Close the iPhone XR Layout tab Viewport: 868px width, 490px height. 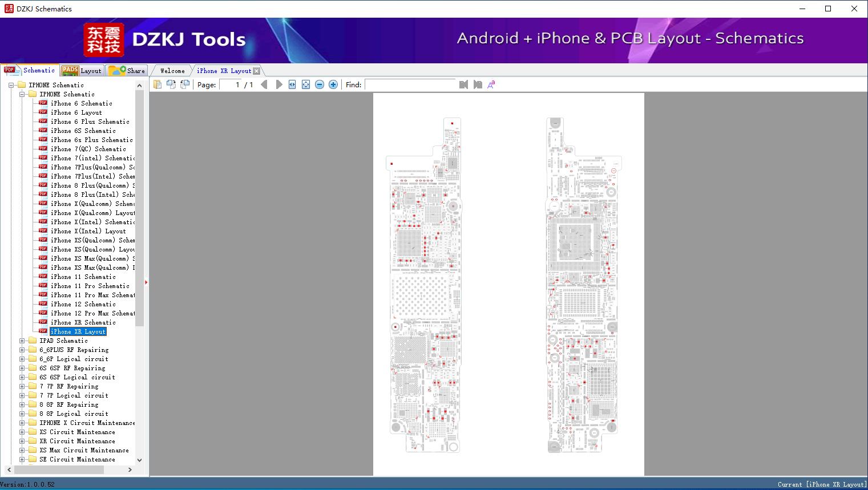click(256, 71)
